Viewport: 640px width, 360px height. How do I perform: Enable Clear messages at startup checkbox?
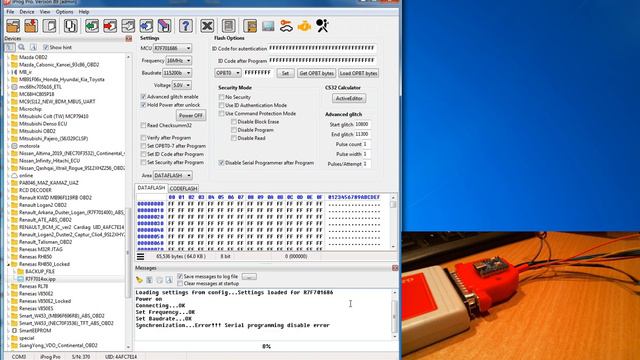coord(180,283)
